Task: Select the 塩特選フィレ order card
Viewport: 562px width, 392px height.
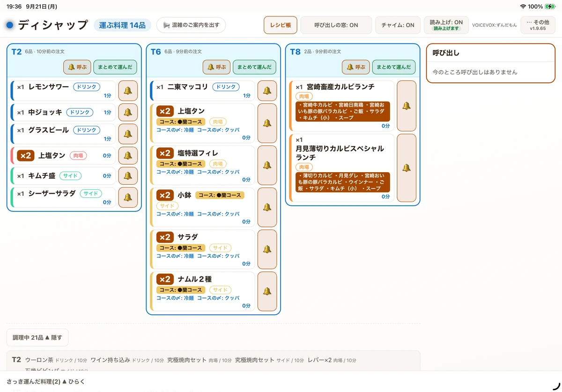Action: [202, 165]
